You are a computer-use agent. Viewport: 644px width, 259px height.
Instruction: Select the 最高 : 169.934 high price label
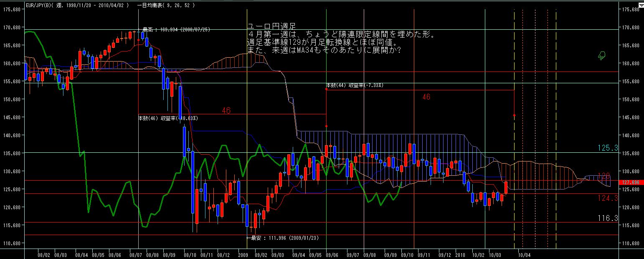point(176,30)
